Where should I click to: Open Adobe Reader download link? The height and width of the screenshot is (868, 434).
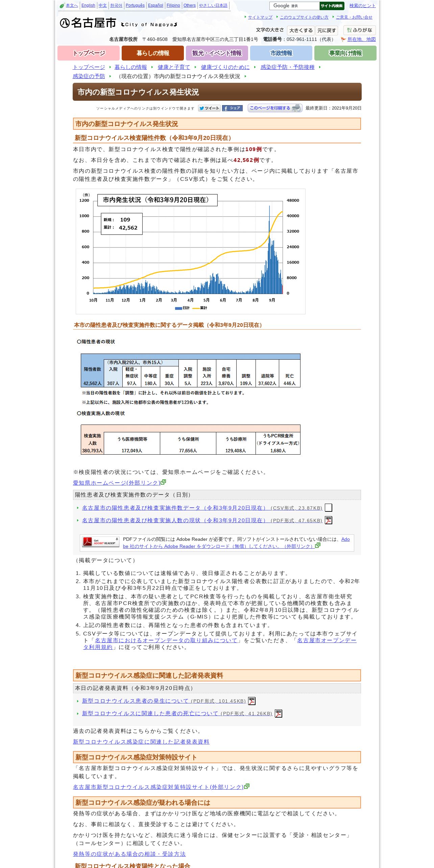coord(220,546)
